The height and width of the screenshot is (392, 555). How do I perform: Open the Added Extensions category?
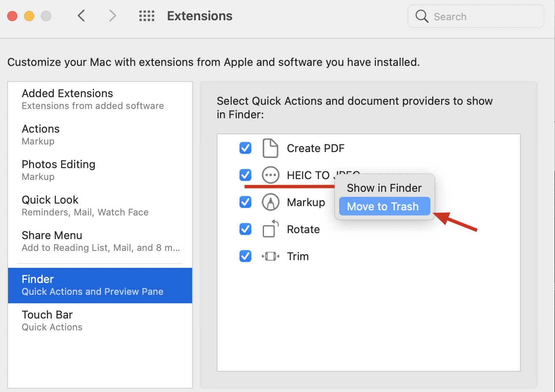point(100,99)
